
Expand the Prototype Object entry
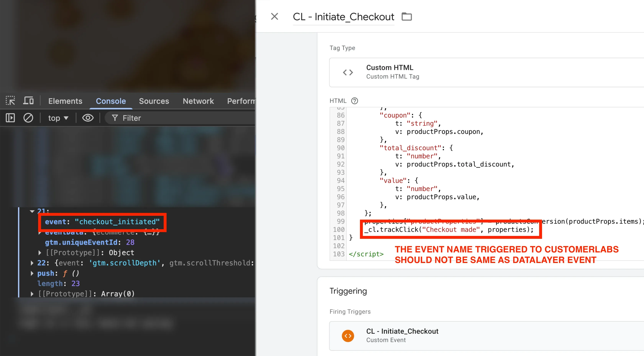[x=40, y=253]
